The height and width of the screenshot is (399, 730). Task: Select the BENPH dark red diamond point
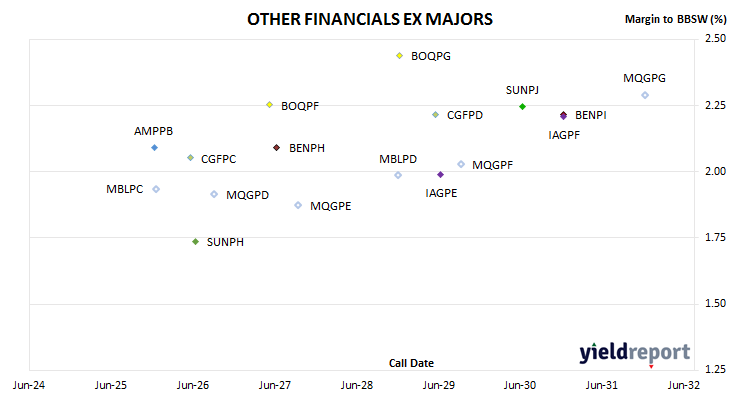277,148
